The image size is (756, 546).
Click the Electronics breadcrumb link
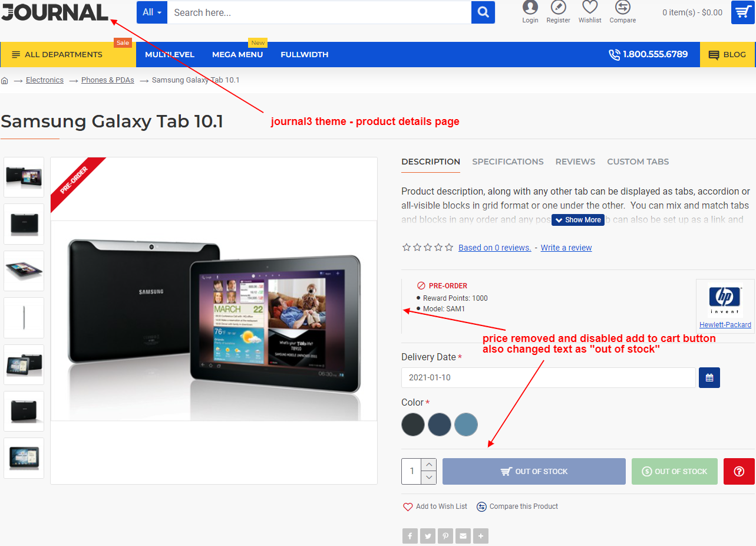click(x=45, y=80)
